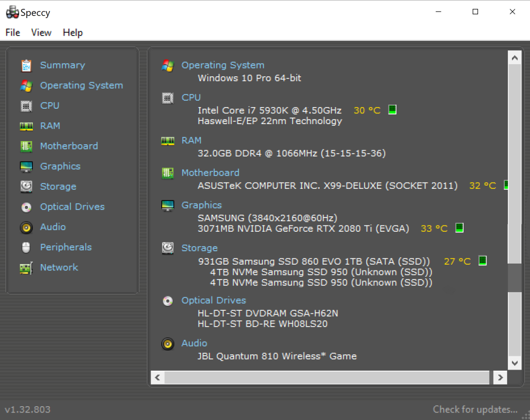The image size is (530, 420).
Task: Open the File menu
Action: tap(13, 32)
